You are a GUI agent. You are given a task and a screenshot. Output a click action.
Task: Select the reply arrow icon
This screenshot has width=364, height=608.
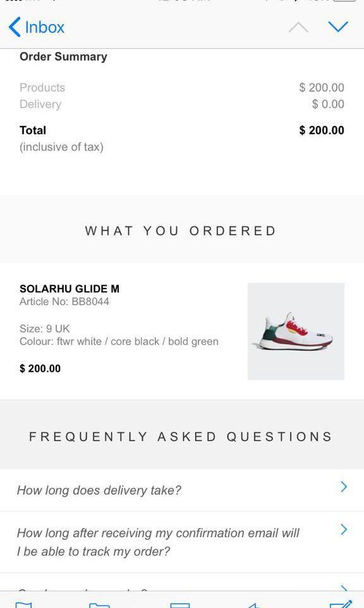click(x=256, y=604)
